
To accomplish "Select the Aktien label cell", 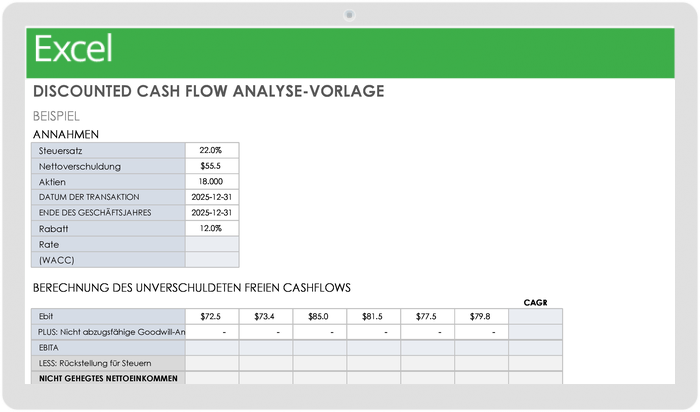I will 108,182.
